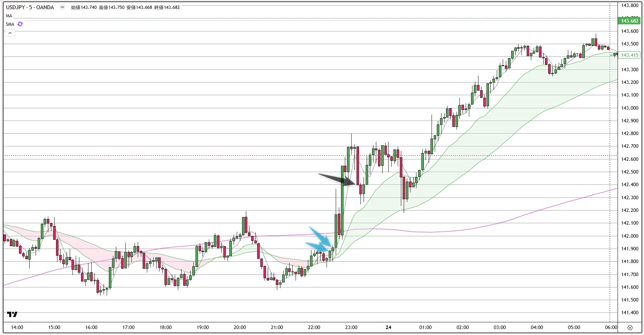Click the 143.100 price axis label
The image size is (644, 335).
(x=630, y=95)
